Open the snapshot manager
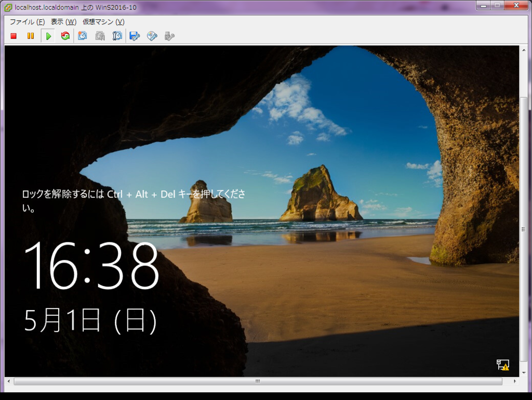The image size is (532, 400). click(x=117, y=36)
